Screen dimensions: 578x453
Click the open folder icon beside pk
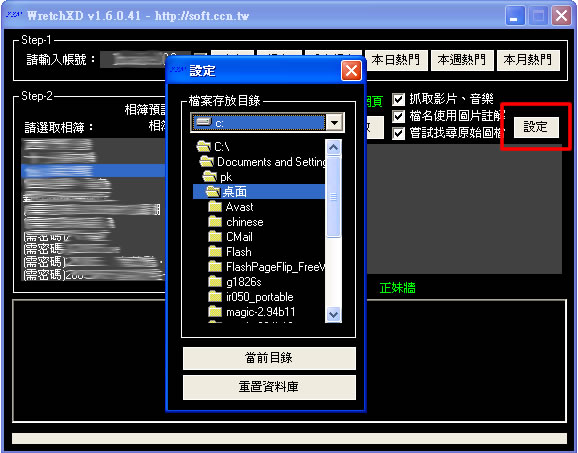coord(209,177)
